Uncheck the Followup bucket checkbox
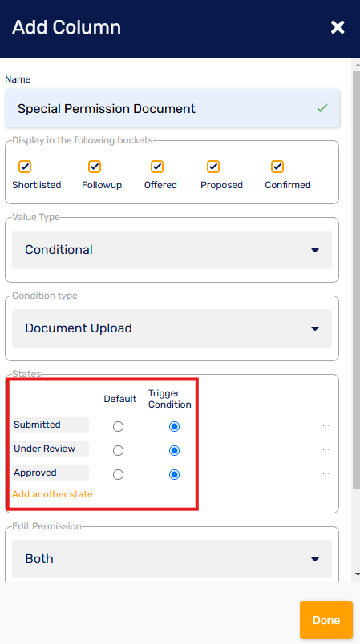Screen dimensions: 360x644 click(95, 167)
